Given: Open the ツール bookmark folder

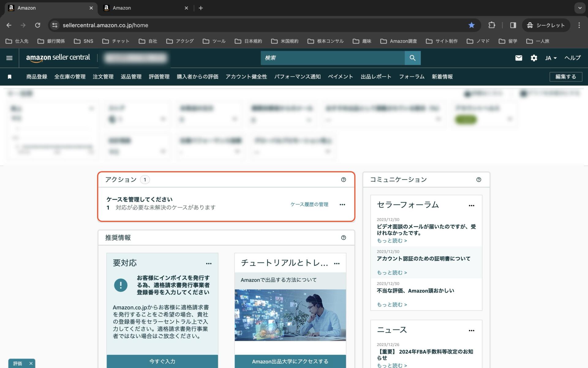Looking at the screenshot, I should pos(214,41).
